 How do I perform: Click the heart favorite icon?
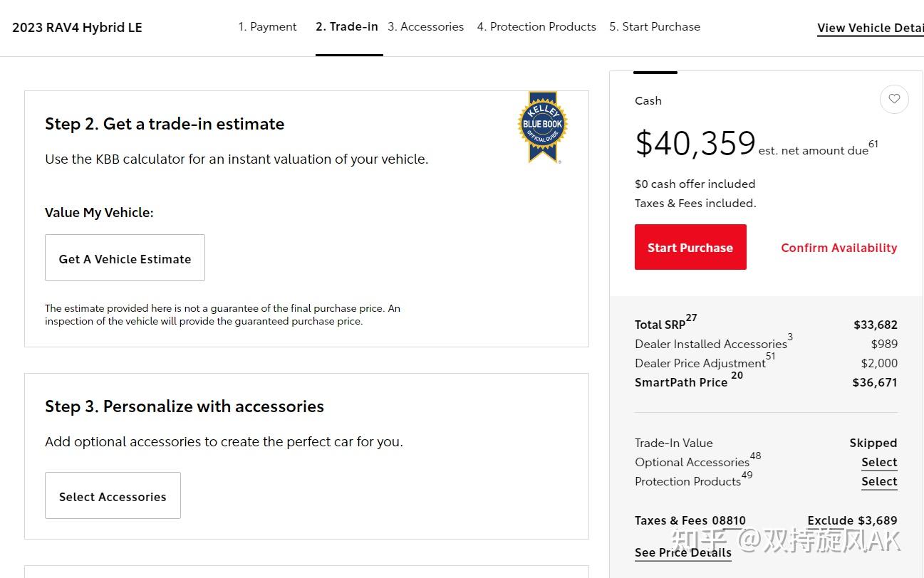tap(894, 99)
